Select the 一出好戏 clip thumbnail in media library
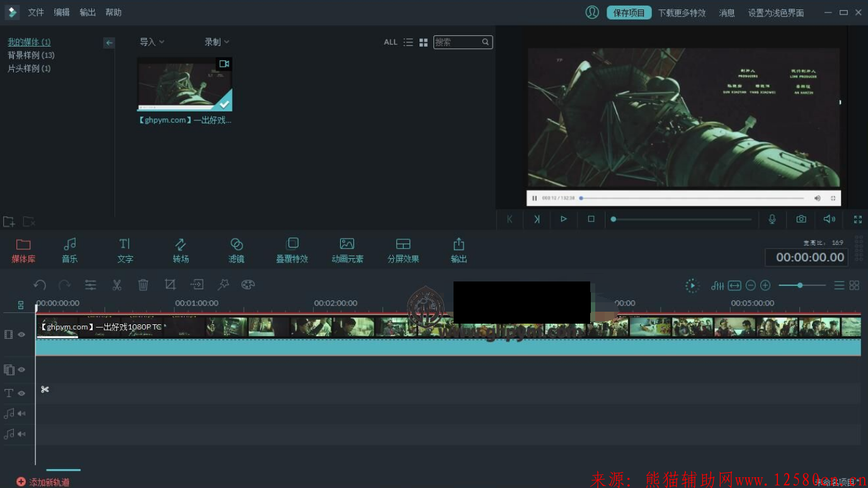The width and height of the screenshot is (868, 488). point(184,84)
